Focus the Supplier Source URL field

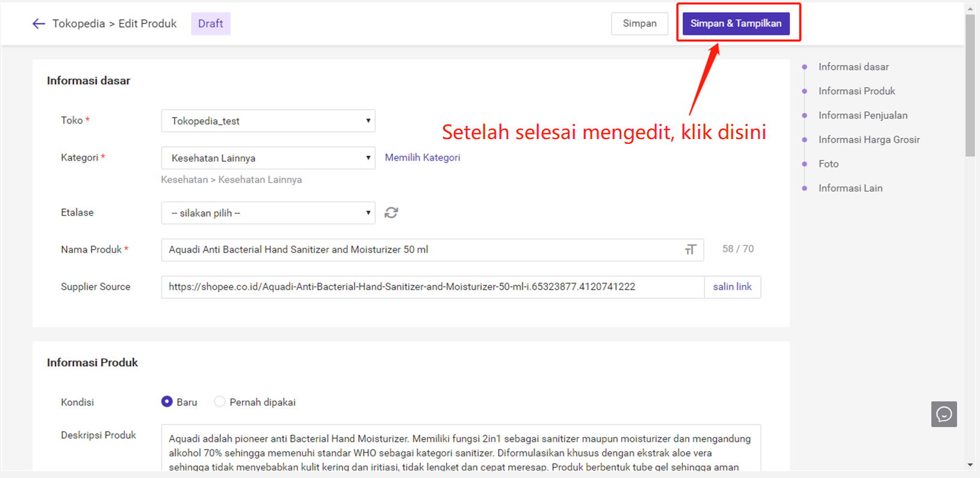point(433,287)
